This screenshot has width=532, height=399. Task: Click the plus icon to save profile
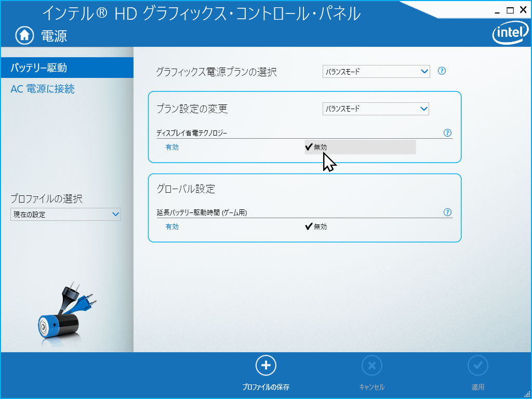[266, 365]
